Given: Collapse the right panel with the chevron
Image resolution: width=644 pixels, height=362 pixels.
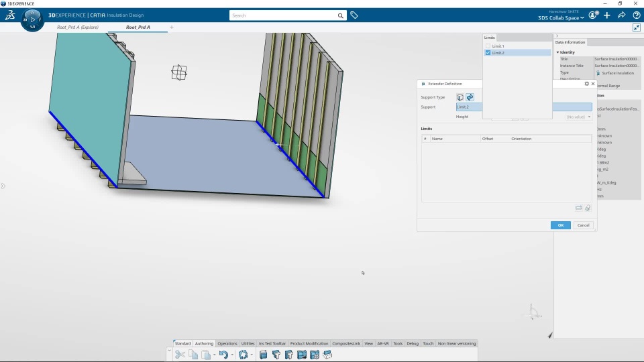Looking at the screenshot, I should point(557,36).
